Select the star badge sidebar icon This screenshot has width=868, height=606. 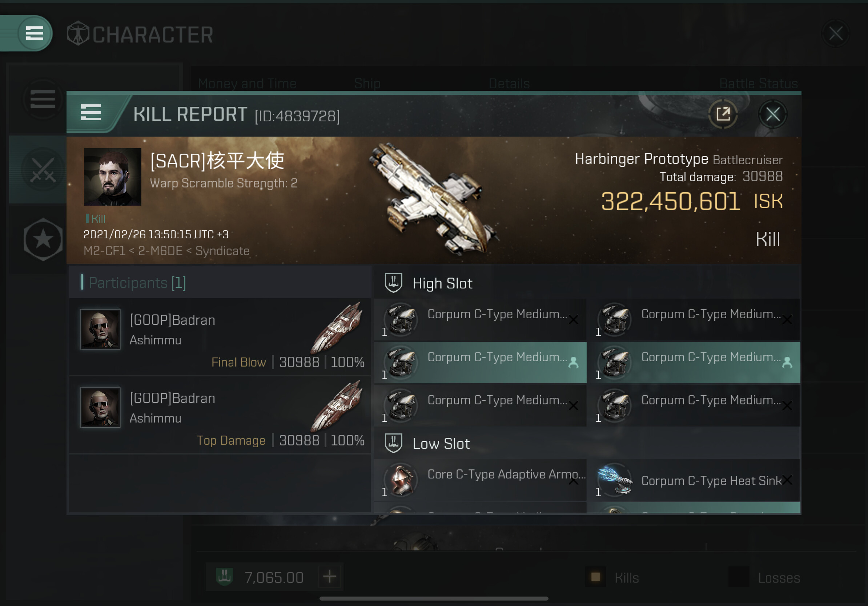click(x=43, y=239)
